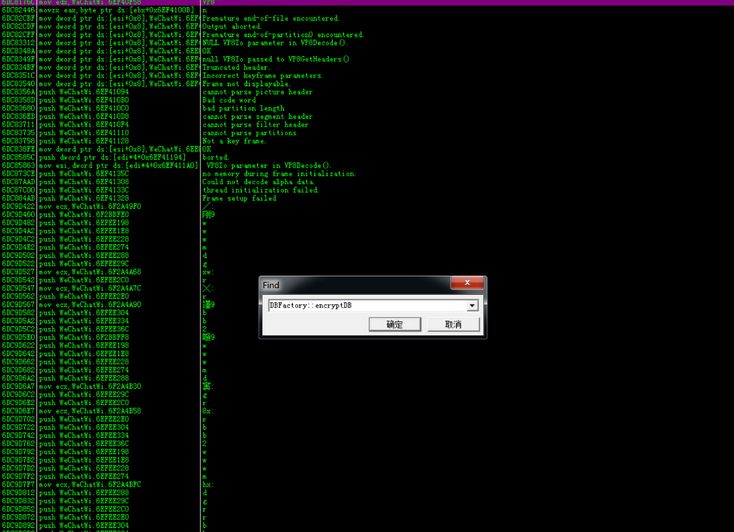Select the 'no memory during frame initialization.' row
The width and height of the screenshot is (734, 532).
click(x=367, y=174)
